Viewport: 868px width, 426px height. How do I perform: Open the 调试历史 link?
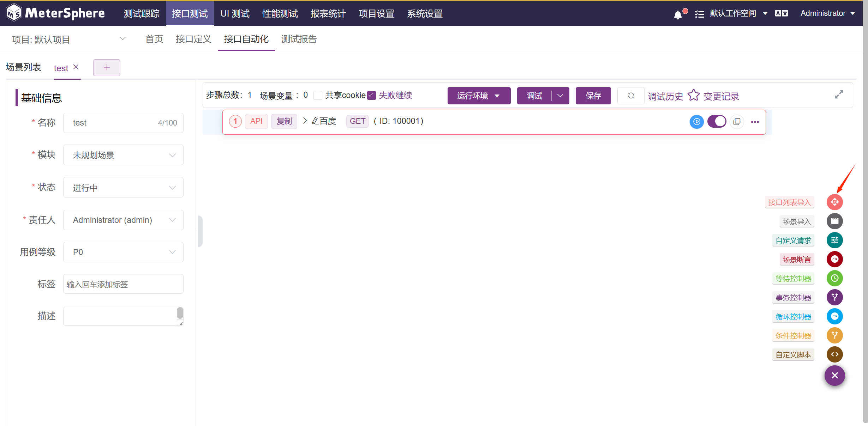(x=665, y=96)
